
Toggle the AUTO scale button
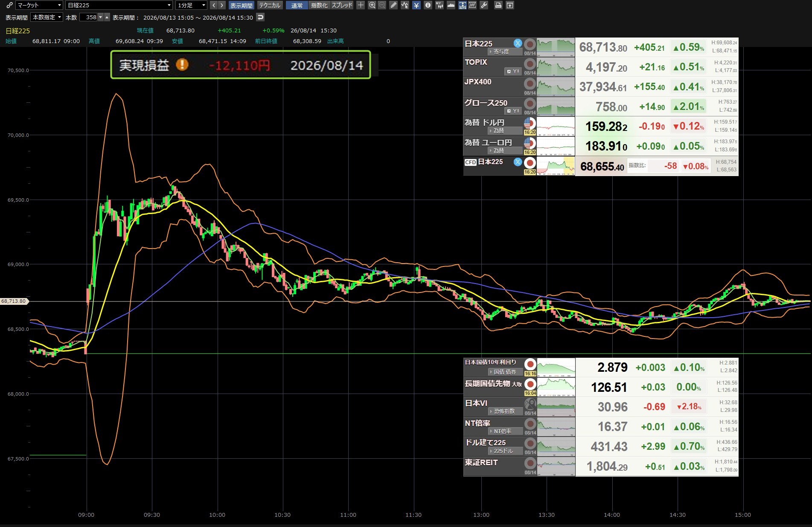point(463,5)
